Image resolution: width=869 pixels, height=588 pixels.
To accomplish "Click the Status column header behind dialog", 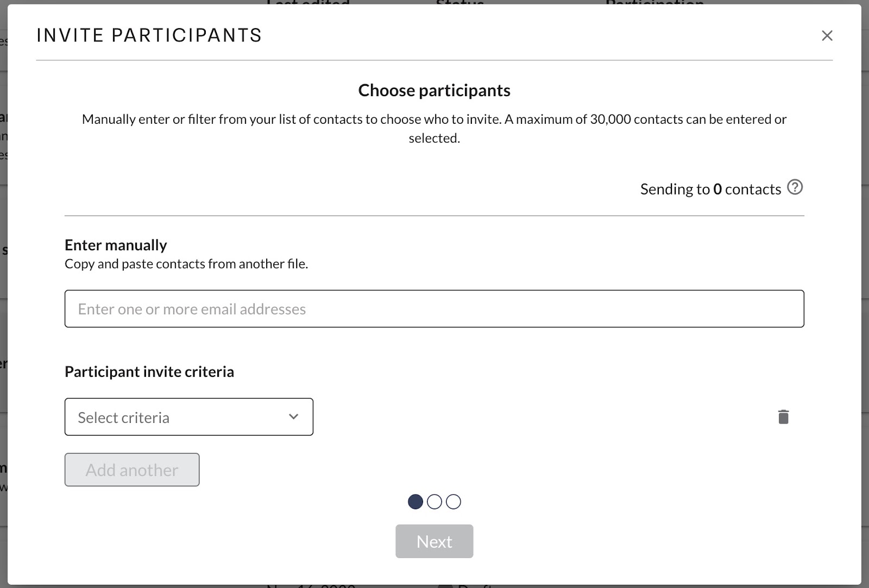I will [x=460, y=2].
